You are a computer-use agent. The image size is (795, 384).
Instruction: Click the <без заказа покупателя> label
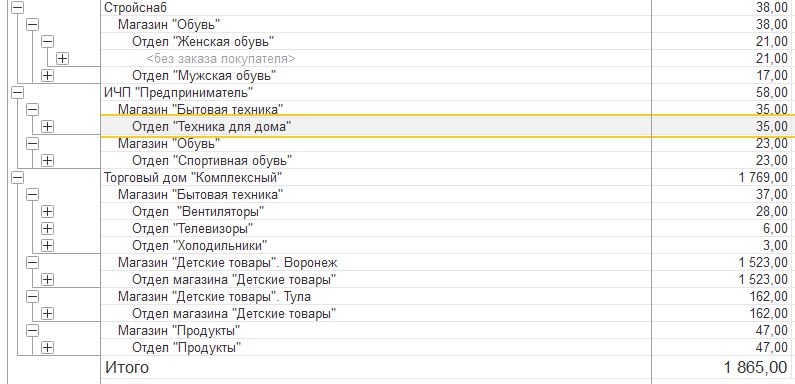221,59
